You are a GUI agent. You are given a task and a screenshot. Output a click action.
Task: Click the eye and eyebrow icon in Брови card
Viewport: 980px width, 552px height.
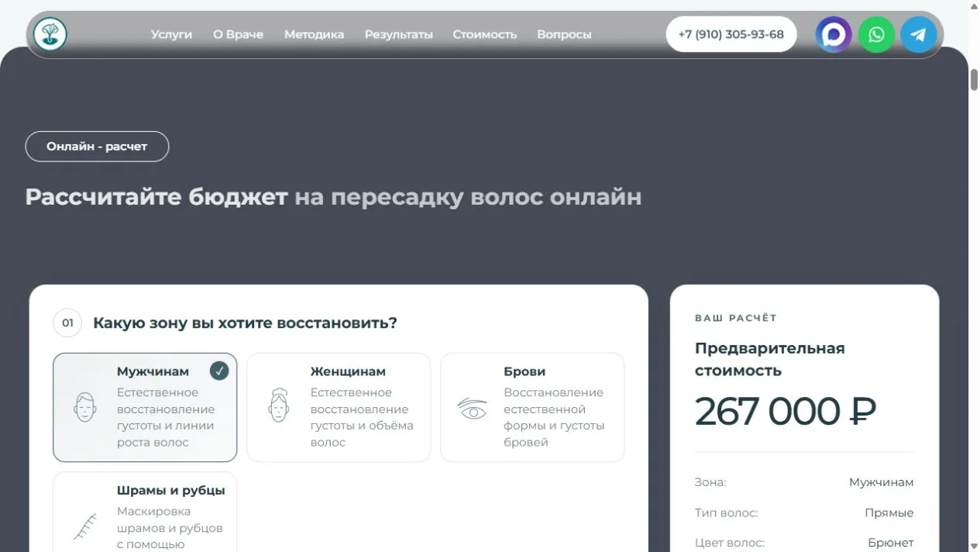pos(472,409)
